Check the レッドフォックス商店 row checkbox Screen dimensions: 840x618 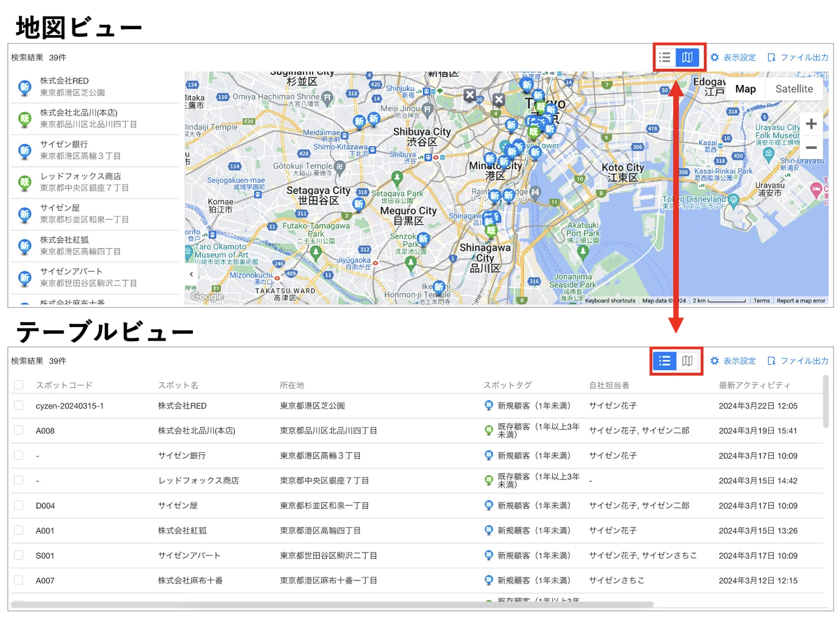point(18,480)
